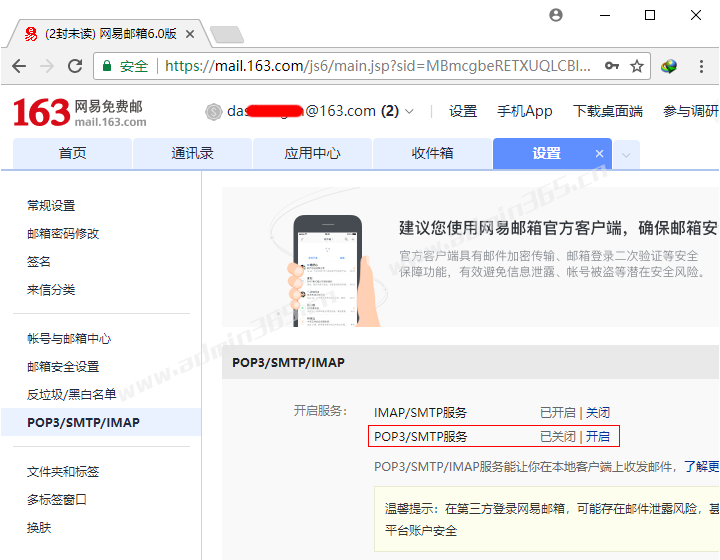Close the 设置 tab
Image resolution: width=720 pixels, height=560 pixels.
point(599,154)
